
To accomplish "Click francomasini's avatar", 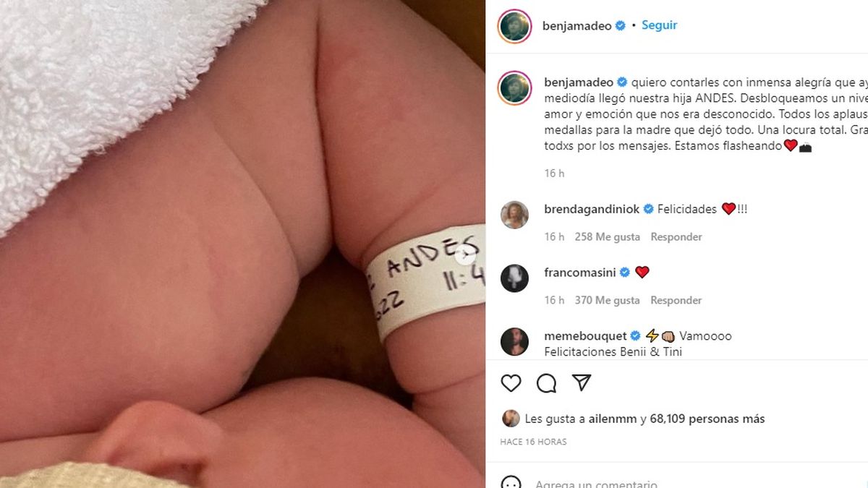I will 514,278.
